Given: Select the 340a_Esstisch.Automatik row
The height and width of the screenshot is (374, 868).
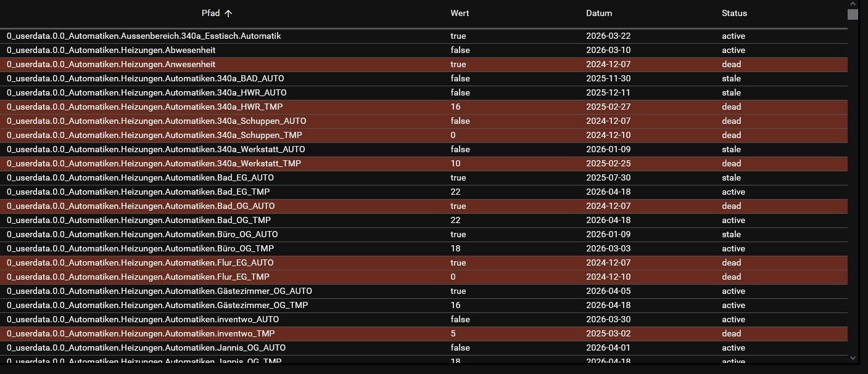Looking at the screenshot, I should 144,36.
